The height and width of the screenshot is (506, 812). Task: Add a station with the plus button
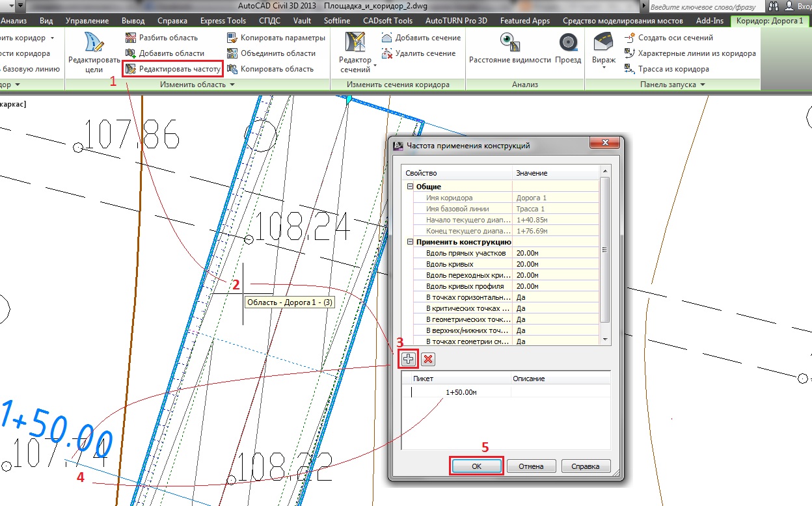408,359
